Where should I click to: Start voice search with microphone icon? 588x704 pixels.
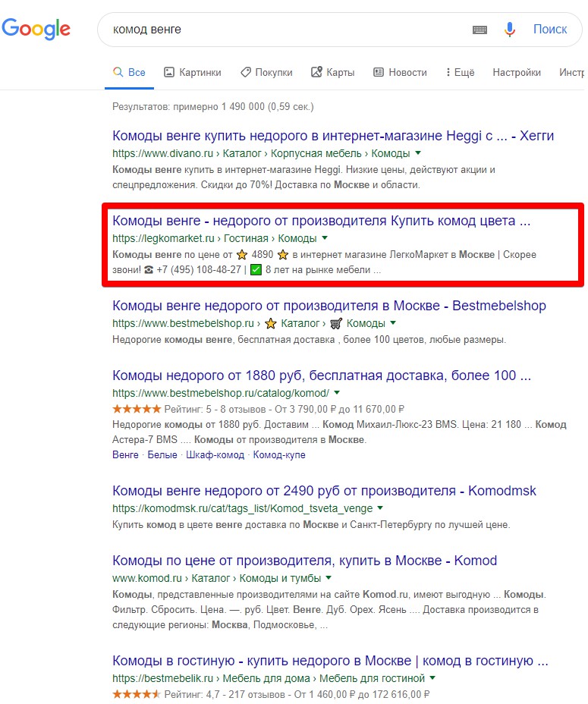[x=509, y=30]
